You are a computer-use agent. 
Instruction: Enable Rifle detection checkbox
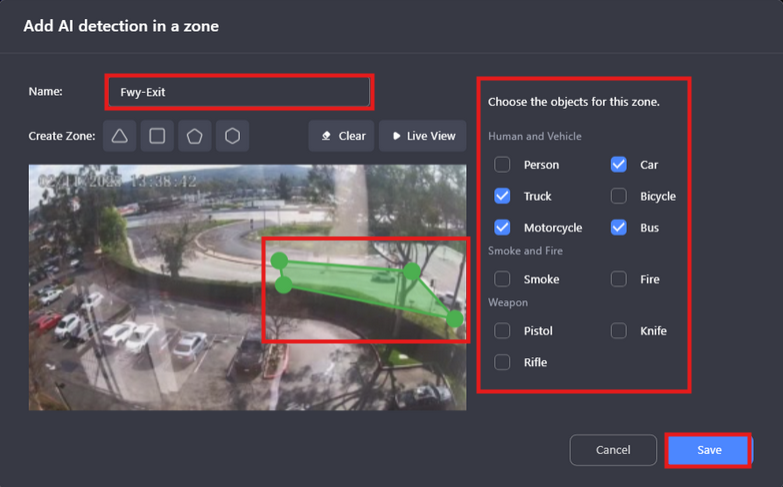coord(502,362)
